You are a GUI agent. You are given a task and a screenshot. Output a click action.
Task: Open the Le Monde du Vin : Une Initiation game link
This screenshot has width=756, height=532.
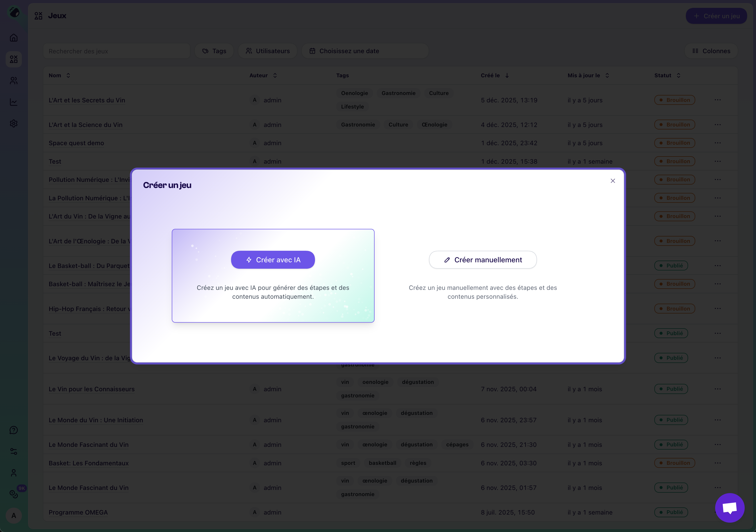[x=96, y=420]
